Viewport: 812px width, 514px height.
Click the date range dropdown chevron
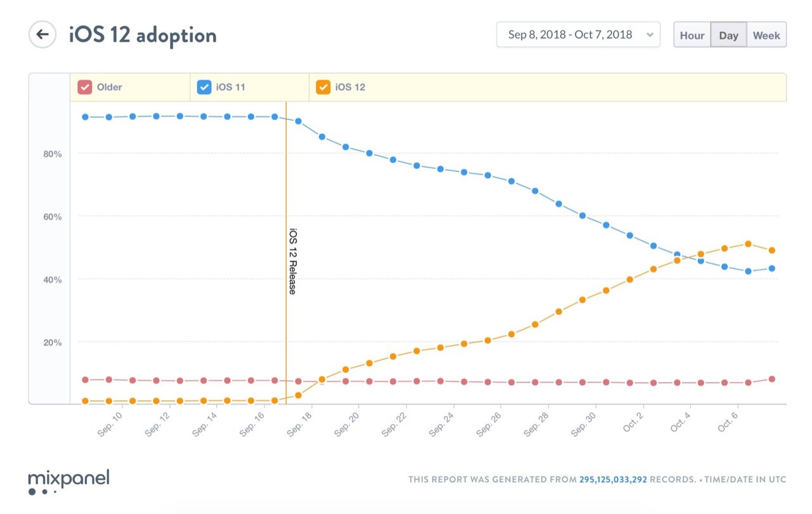point(650,35)
